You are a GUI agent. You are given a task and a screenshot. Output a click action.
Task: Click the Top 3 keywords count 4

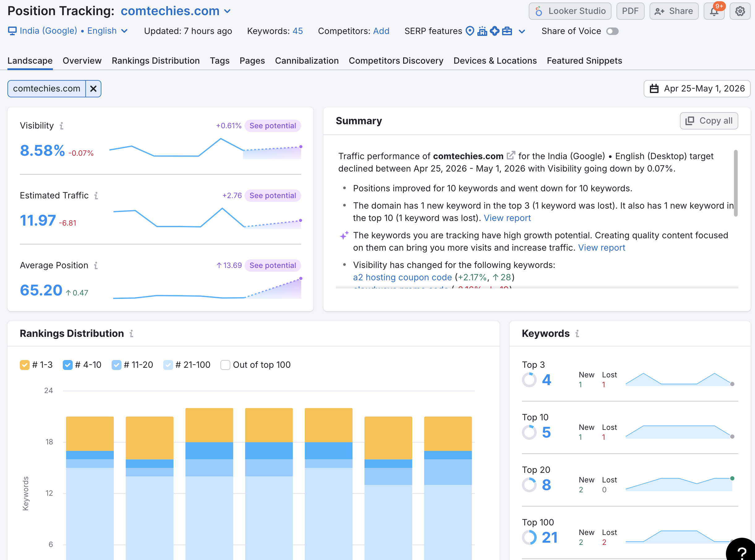(546, 380)
